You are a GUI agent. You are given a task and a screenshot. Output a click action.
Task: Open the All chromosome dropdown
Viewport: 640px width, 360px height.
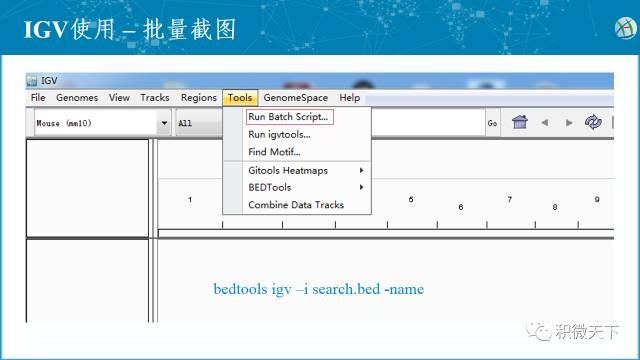point(200,123)
